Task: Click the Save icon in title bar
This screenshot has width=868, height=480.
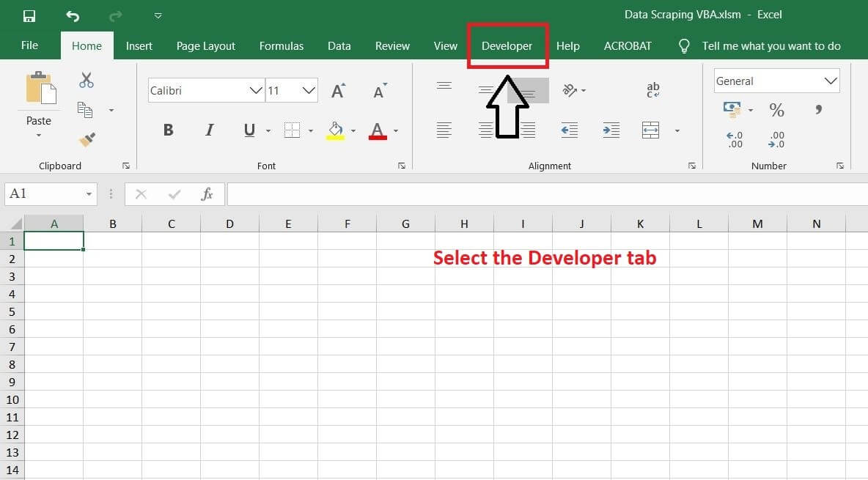Action: [29, 15]
